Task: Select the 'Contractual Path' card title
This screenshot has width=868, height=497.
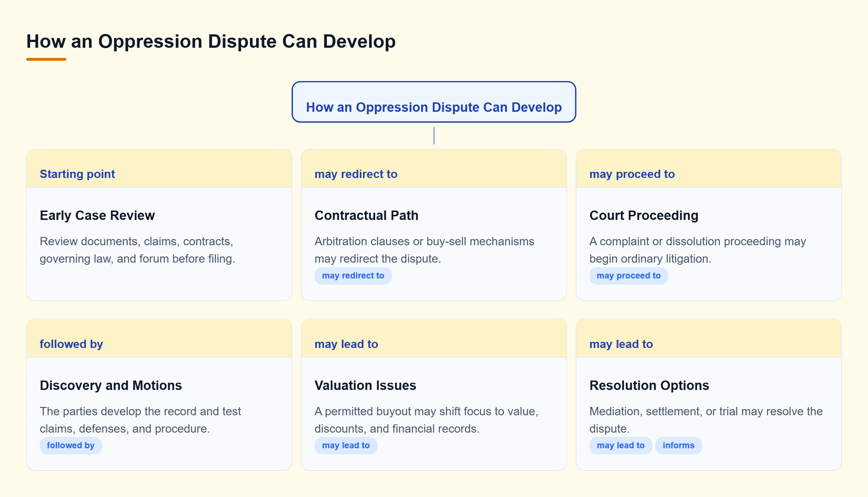Action: (x=366, y=215)
